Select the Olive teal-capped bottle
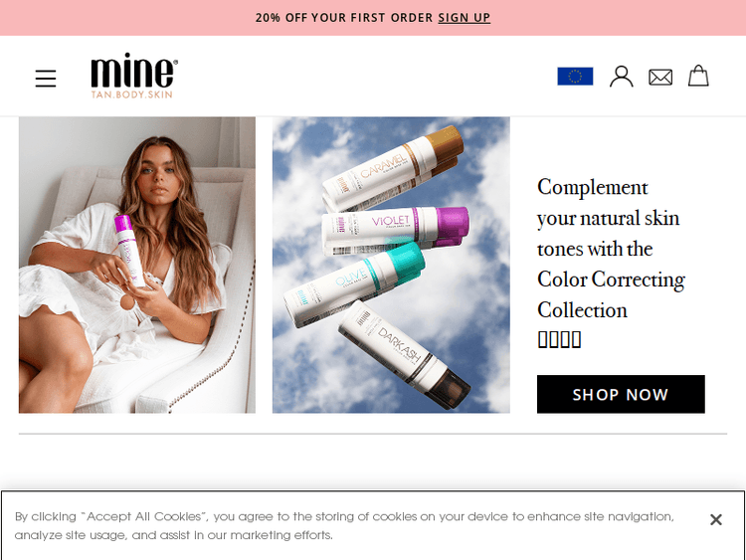746x560 pixels. point(354,284)
